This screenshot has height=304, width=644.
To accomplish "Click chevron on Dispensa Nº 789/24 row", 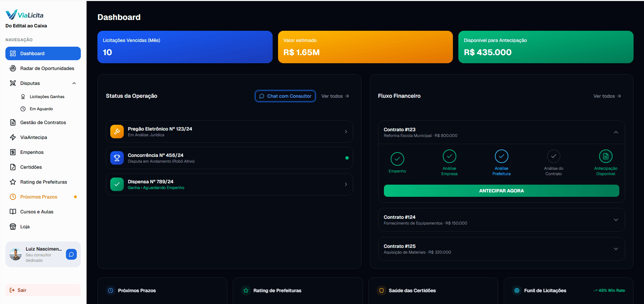I will click(x=346, y=184).
